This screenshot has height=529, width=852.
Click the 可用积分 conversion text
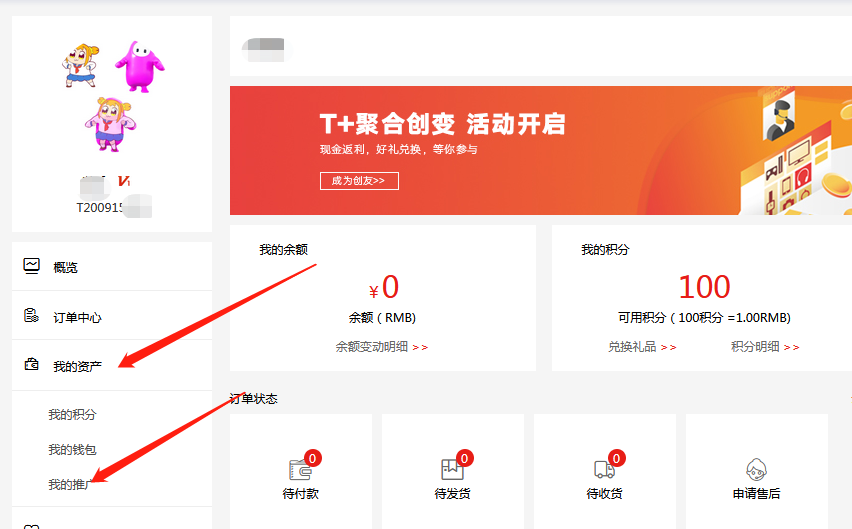point(704,318)
